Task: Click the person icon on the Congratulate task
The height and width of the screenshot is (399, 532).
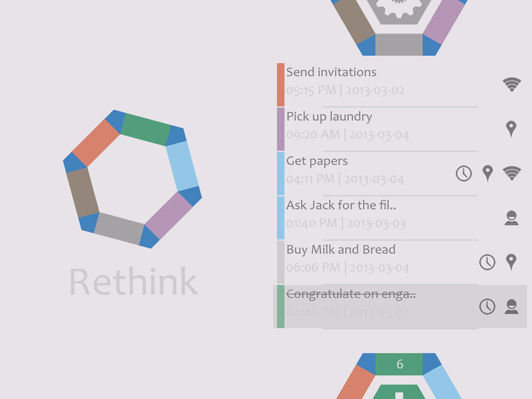Action: tap(512, 306)
